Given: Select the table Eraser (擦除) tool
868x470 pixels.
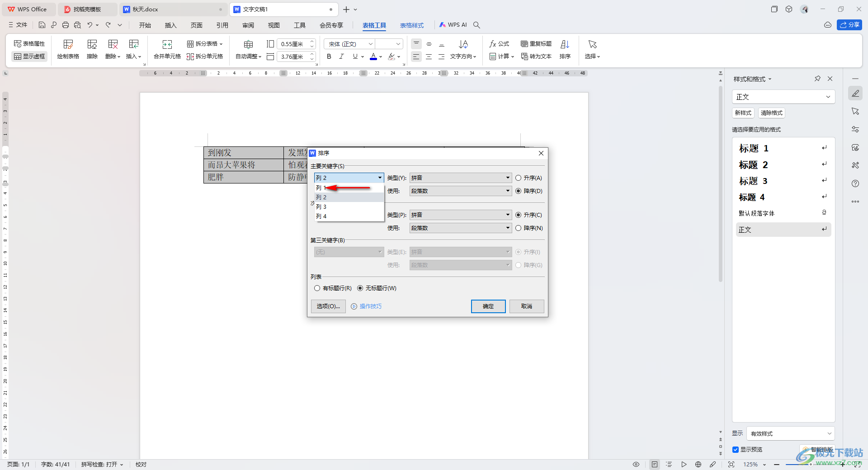Looking at the screenshot, I should (x=92, y=45).
